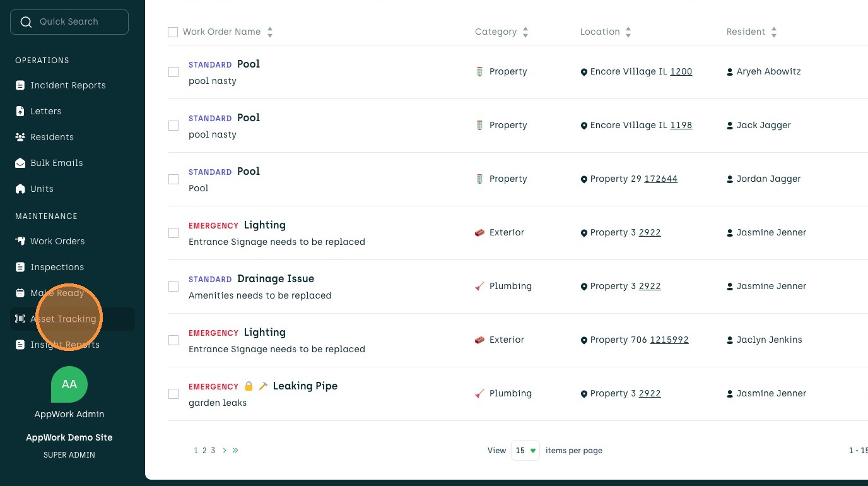Tick the Leaking Pipe row checkbox
The image size is (868, 486).
point(173,394)
